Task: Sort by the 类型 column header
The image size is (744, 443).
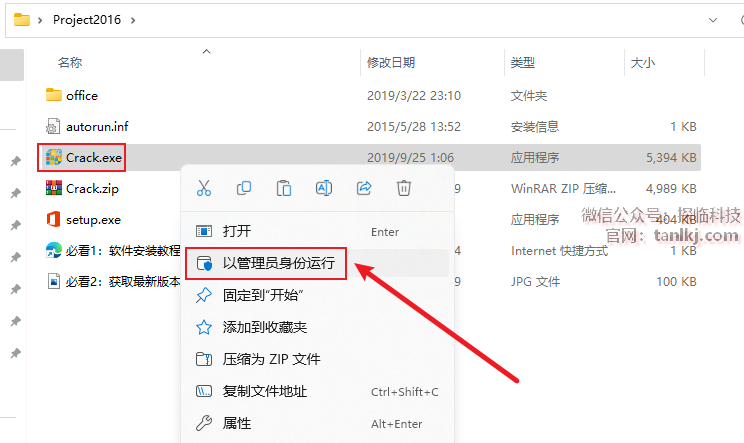Action: coord(523,62)
